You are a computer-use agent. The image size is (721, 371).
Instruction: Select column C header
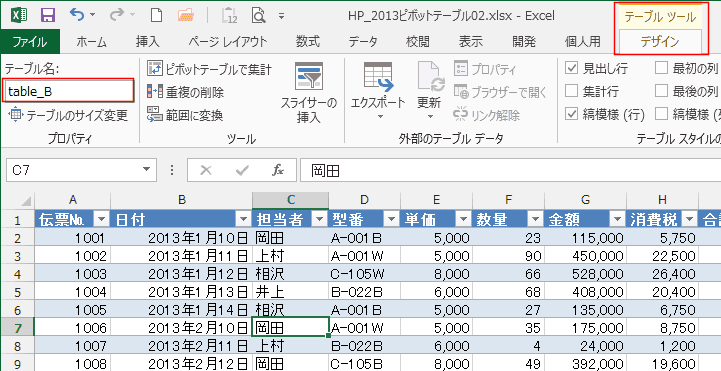tap(290, 200)
